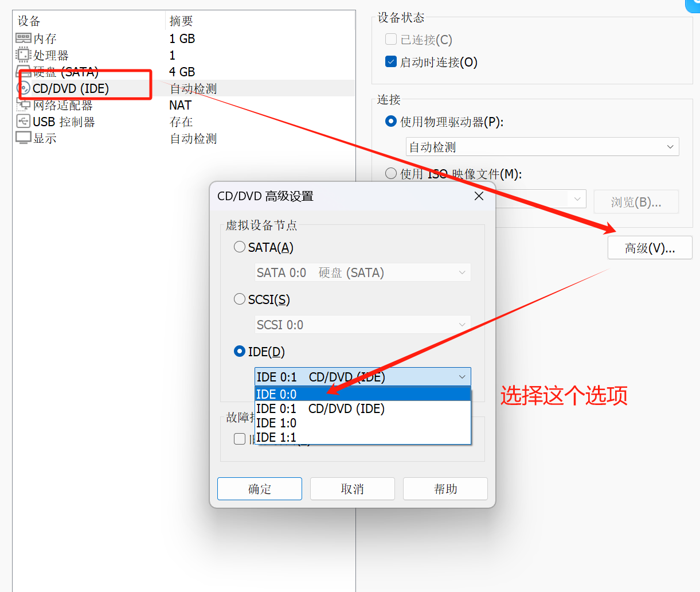Select the SCSI(S) radio button

pyautogui.click(x=240, y=299)
